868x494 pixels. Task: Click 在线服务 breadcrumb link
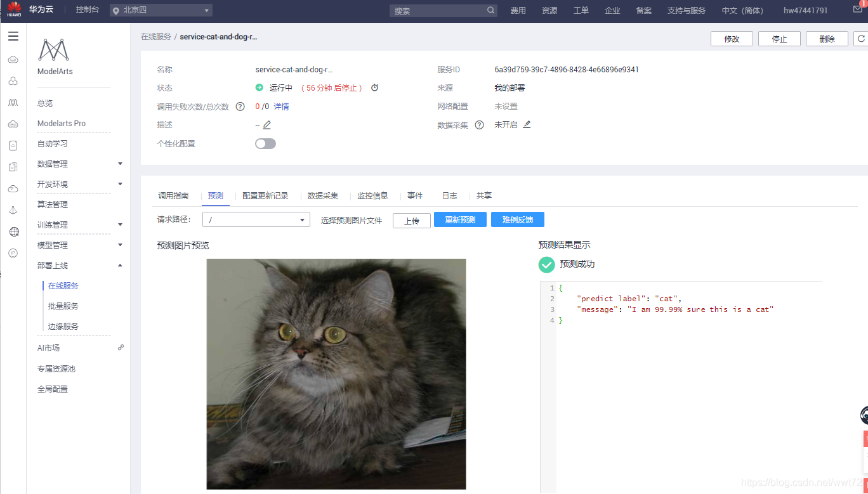[x=156, y=37]
